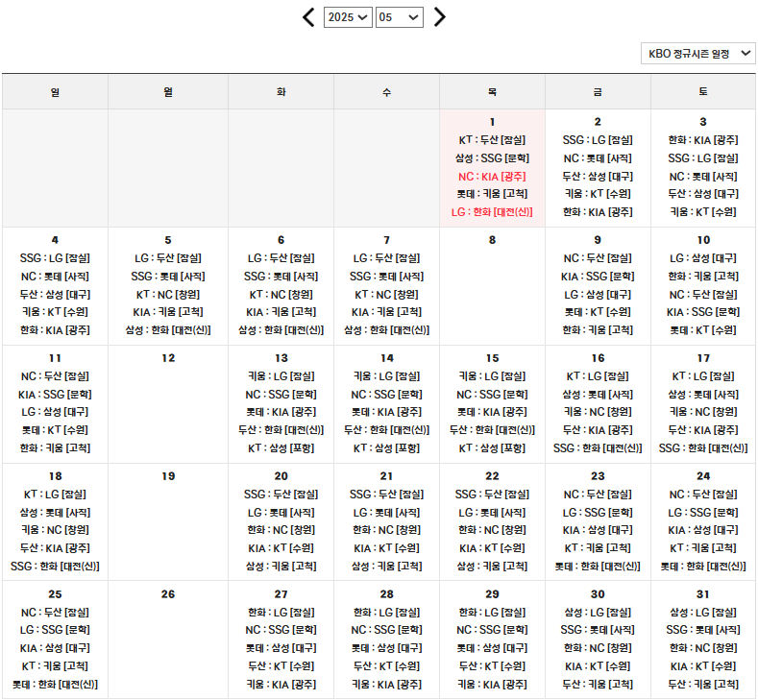Select 한화 : 키움 [고척] on May 11
Screen dimensions: 758x700
point(55,448)
